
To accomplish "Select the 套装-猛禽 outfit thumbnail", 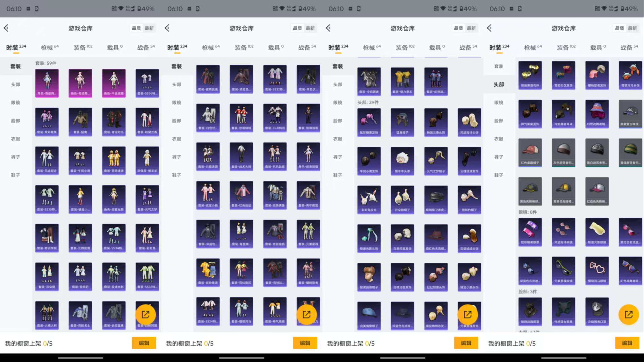I will [x=80, y=121].
